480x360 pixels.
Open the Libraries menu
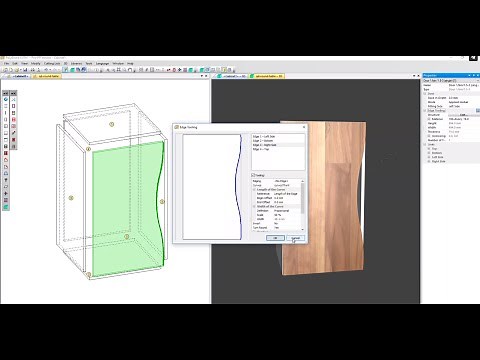76,63
